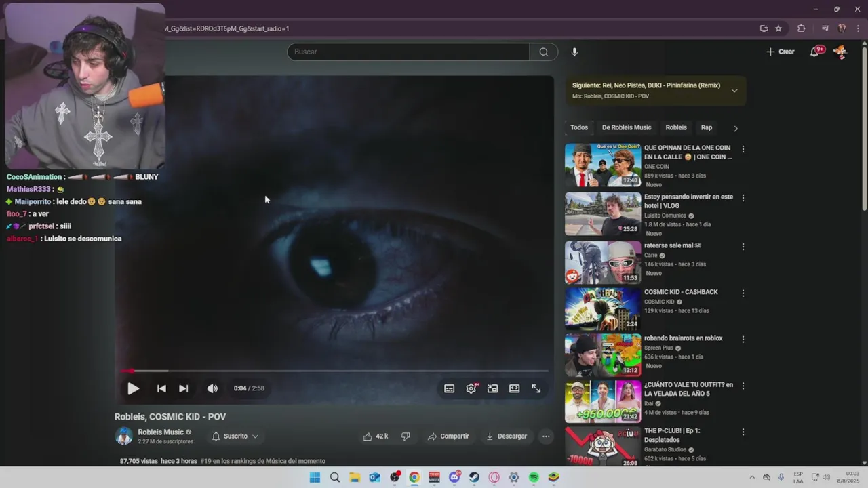
Task: Open options for ratearse sale mal video
Action: 743,247
